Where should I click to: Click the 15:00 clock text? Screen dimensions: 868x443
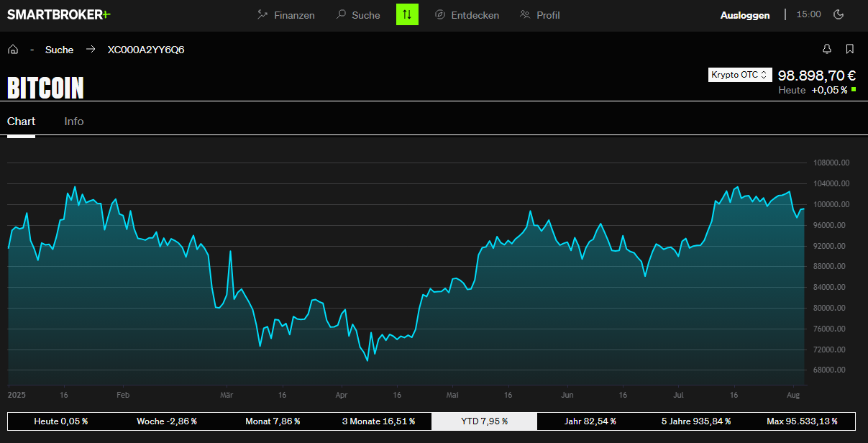[809, 14]
